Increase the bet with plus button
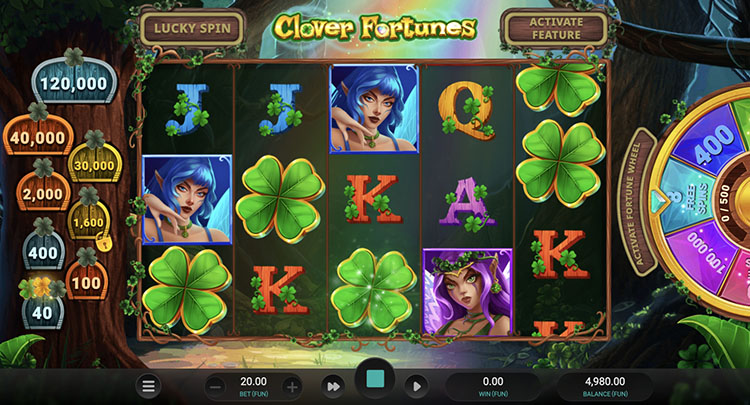The height and width of the screenshot is (405, 750). coord(292,387)
